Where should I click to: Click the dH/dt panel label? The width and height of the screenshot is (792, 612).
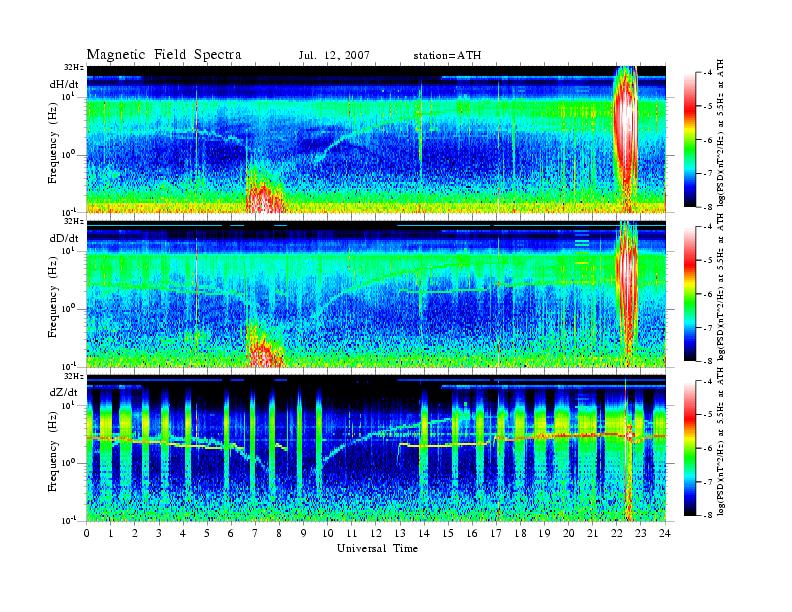pyautogui.click(x=64, y=84)
